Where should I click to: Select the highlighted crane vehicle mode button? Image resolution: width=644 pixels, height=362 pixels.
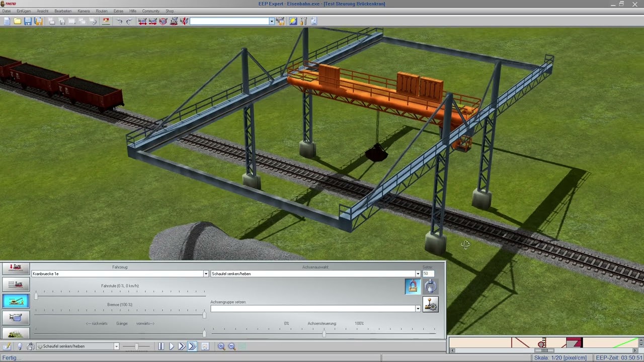16,301
